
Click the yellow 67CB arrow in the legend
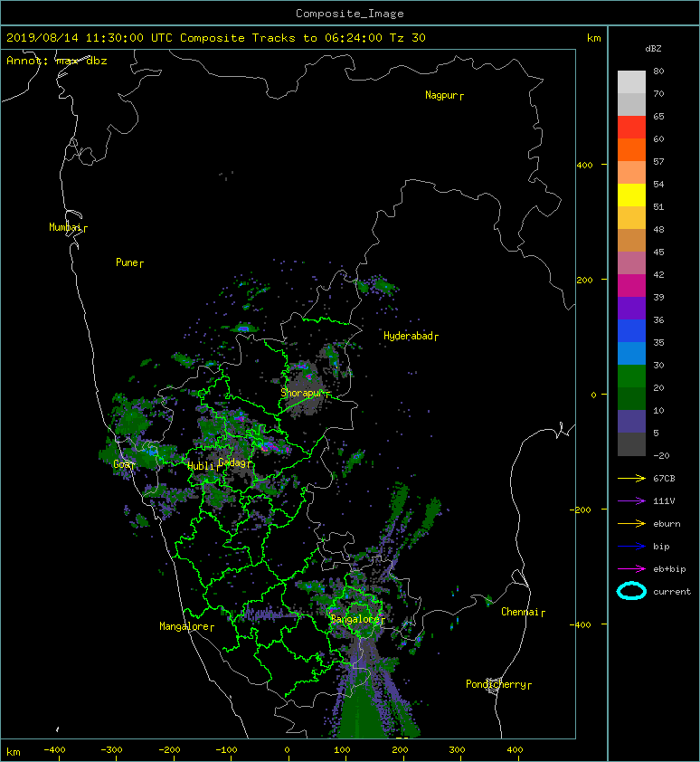click(x=631, y=479)
